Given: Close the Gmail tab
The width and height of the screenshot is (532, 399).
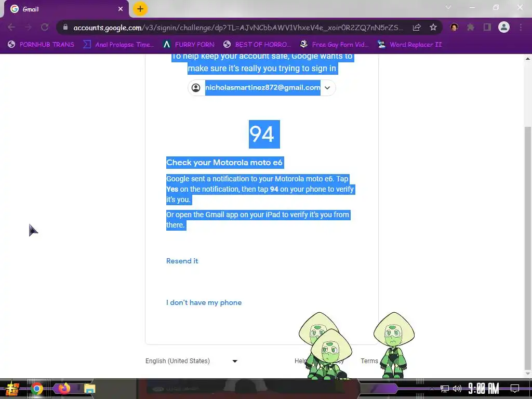Looking at the screenshot, I should (121, 9).
